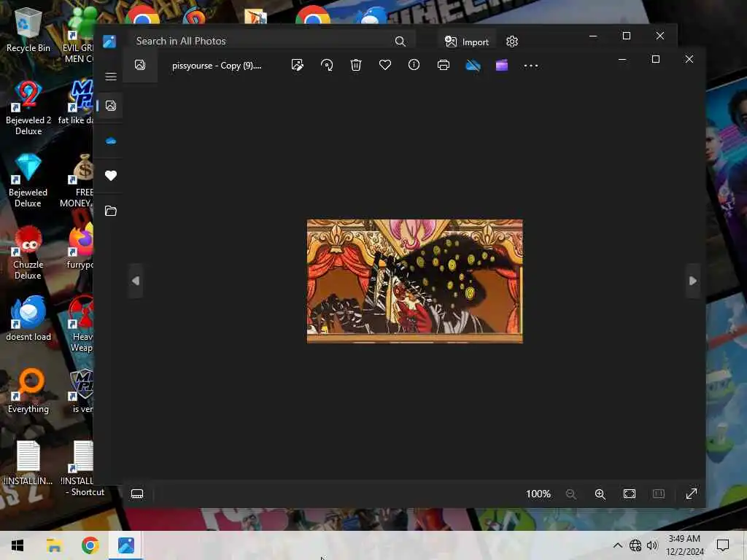Click the gallery icon left of the file name
This screenshot has height=560, width=747.
click(x=139, y=65)
